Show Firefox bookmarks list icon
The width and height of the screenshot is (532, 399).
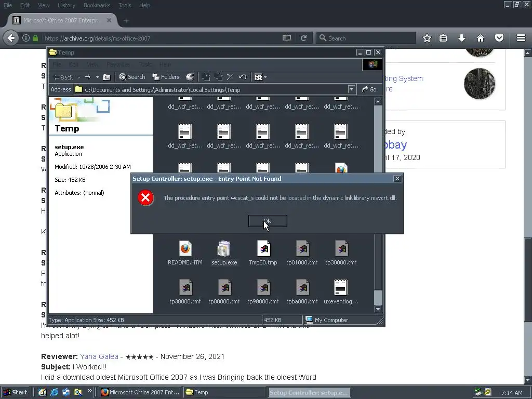coord(443,38)
